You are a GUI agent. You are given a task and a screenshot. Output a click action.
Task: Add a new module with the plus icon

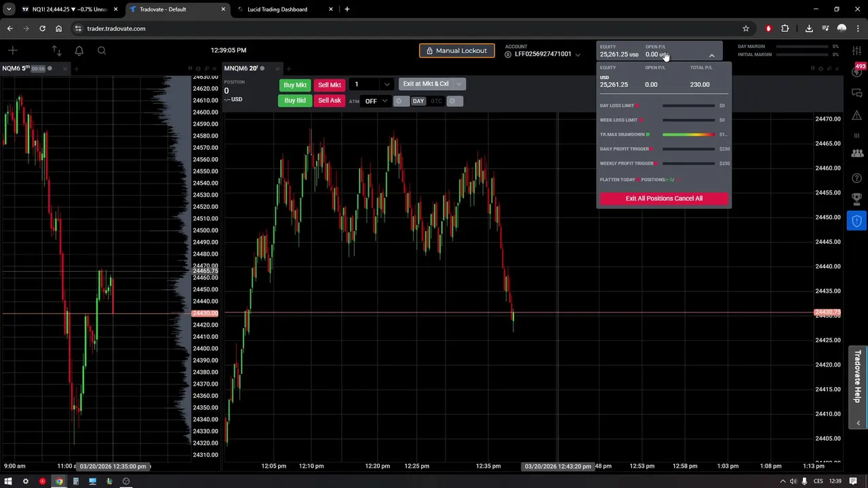click(x=13, y=50)
